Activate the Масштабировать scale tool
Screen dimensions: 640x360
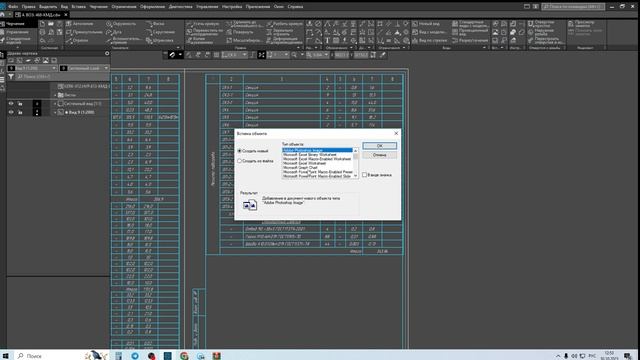click(244, 40)
